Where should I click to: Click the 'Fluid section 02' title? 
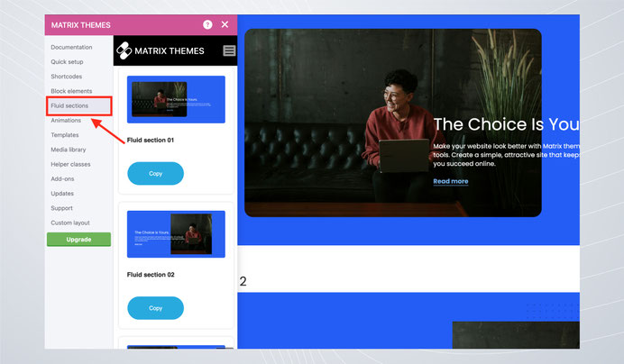[151, 275]
